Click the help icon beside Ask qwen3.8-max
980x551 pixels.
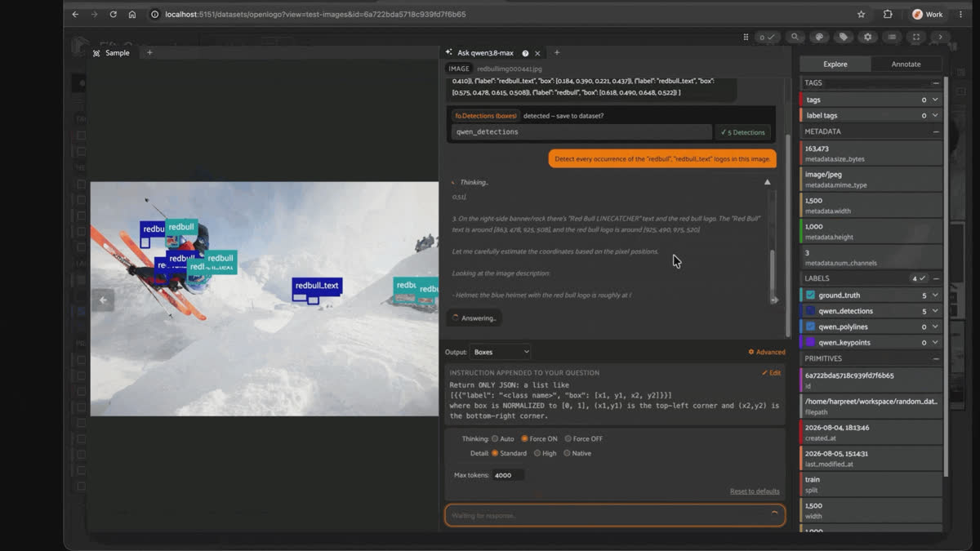click(525, 53)
